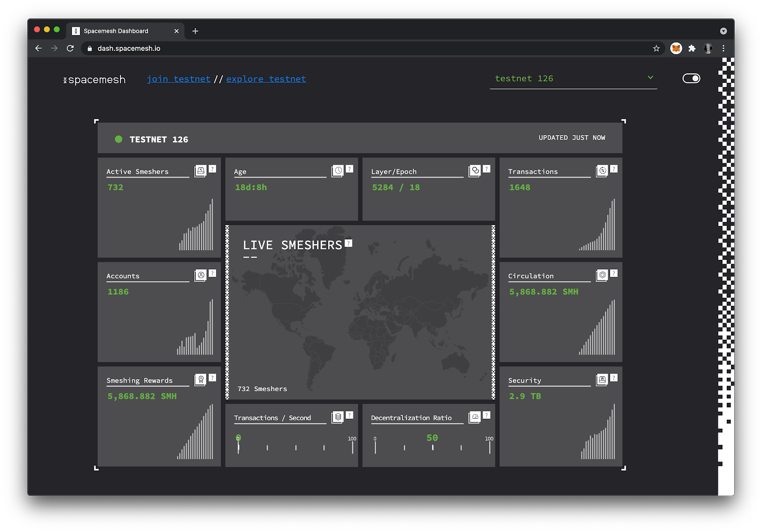762x532 pixels.
Task: Click the Active Smeshers bar chart
Action: [196, 225]
